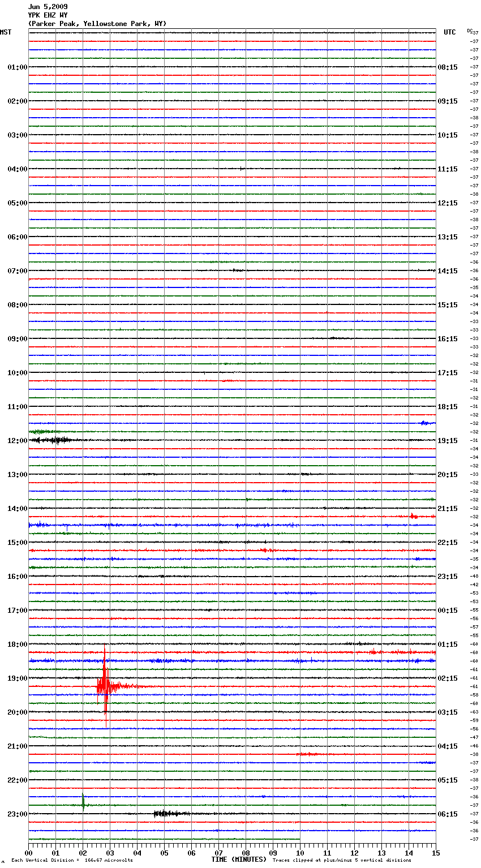Select the 10:00 MST time label

(18, 373)
